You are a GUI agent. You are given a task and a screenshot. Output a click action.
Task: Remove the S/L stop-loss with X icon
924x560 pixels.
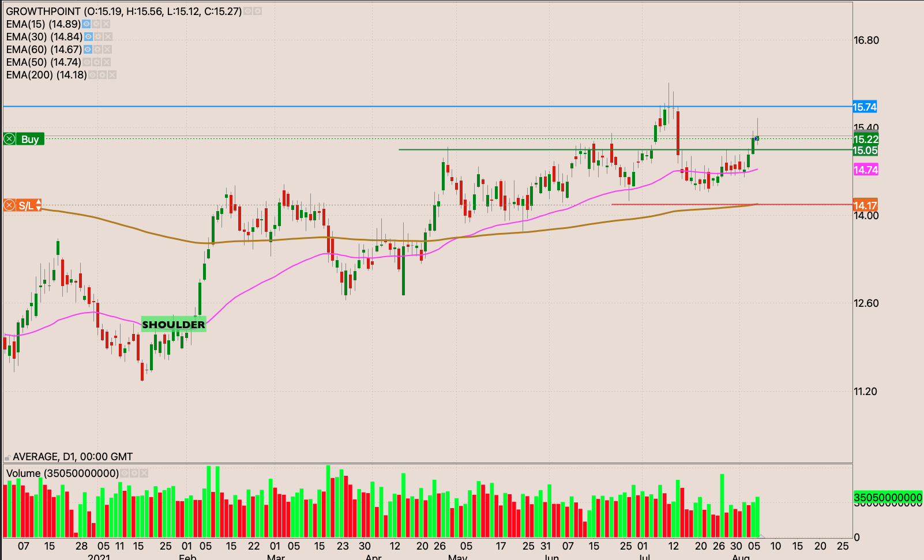coord(9,205)
